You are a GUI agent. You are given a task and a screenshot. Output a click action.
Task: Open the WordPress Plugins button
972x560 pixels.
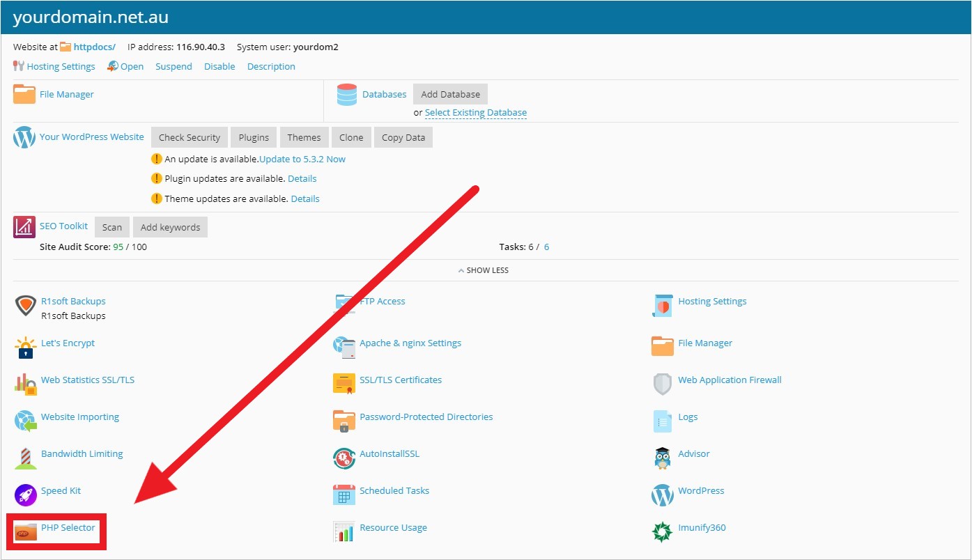[254, 137]
